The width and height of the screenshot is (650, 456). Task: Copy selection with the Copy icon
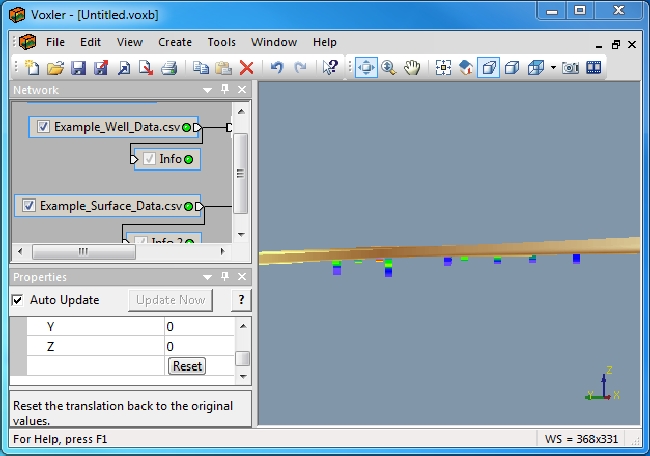201,68
